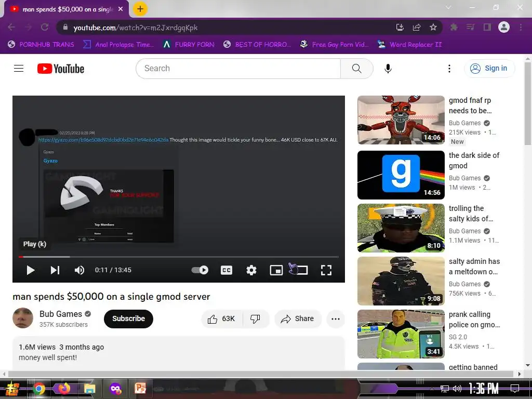
Task: Open gmod fnaf rp video thumbnail
Action: tap(401, 120)
